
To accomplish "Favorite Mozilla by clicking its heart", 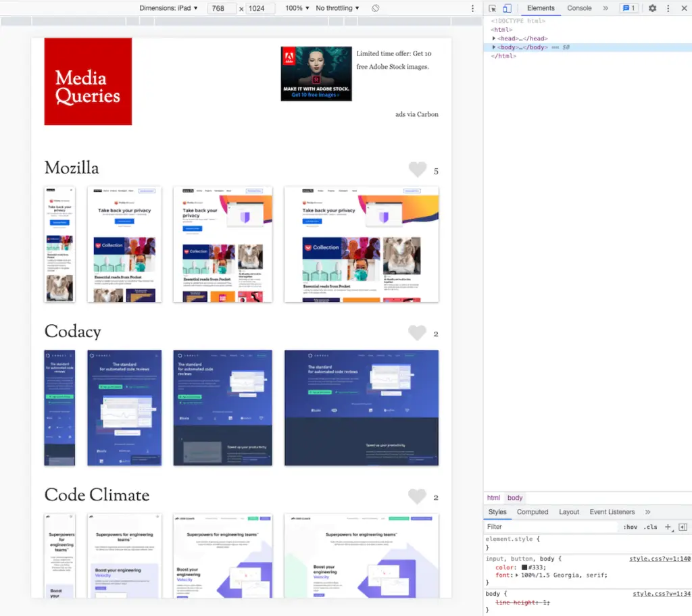I will 417,169.
